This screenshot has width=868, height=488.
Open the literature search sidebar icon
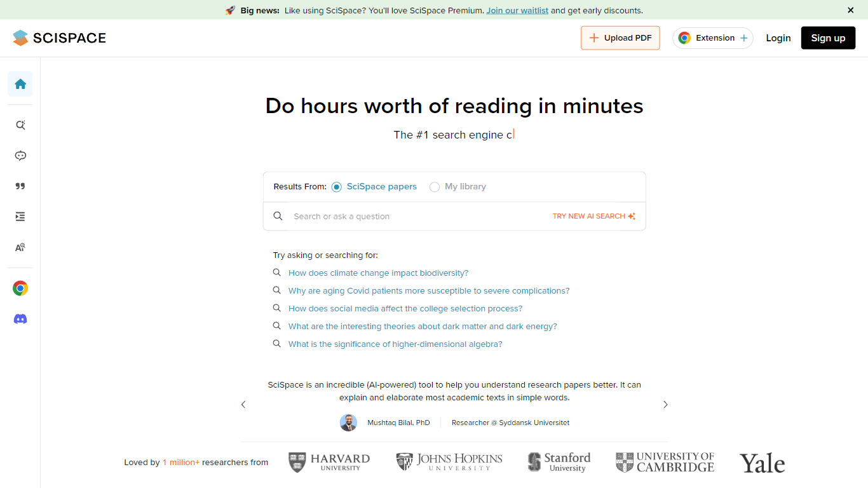(x=20, y=125)
